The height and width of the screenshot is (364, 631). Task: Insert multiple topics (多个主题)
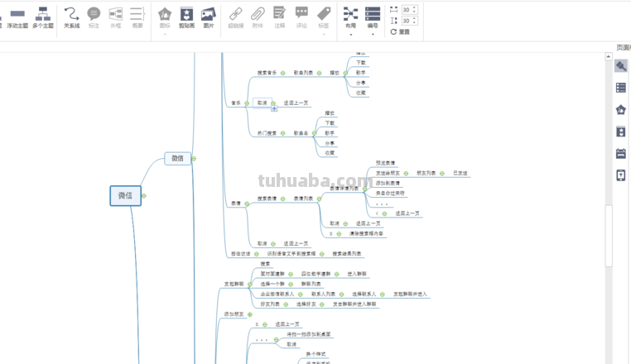pos(43,18)
